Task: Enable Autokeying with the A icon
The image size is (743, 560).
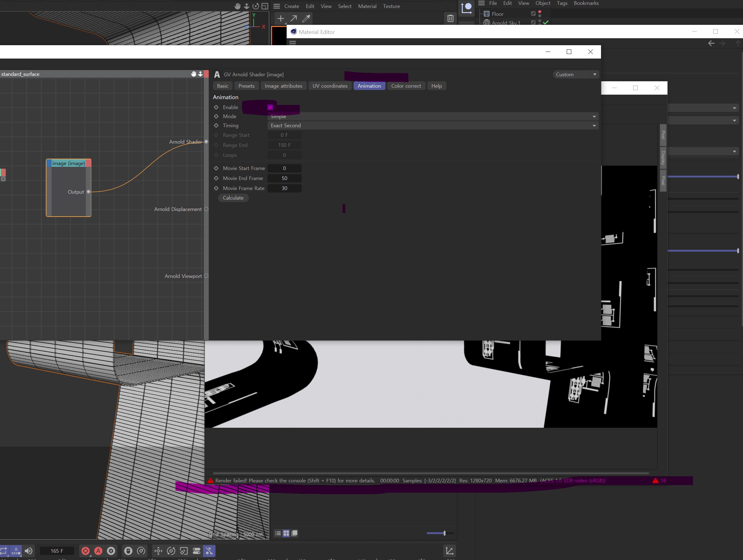Action: [98, 551]
